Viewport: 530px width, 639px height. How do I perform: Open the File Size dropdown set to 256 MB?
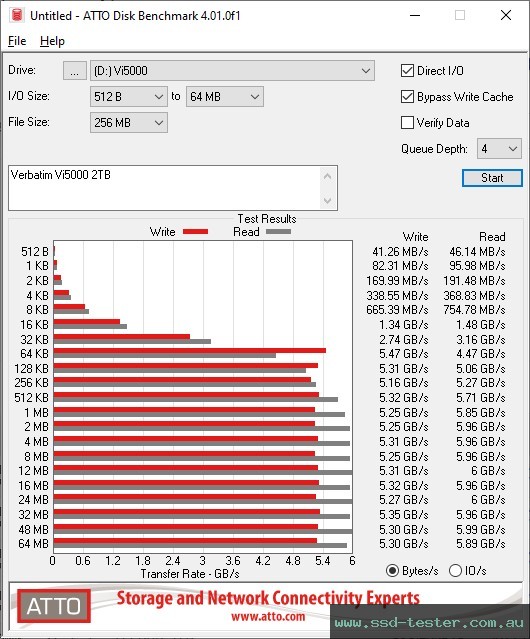point(129,123)
